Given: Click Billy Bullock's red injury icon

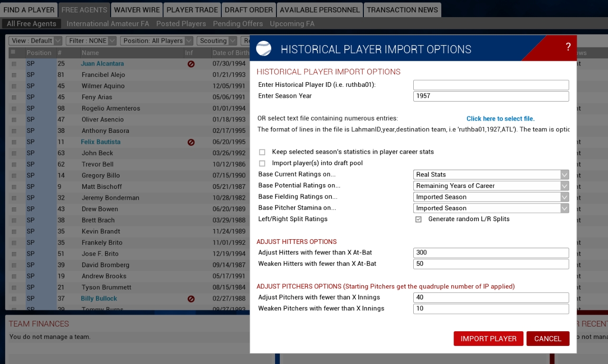Looking at the screenshot, I should point(191,299).
